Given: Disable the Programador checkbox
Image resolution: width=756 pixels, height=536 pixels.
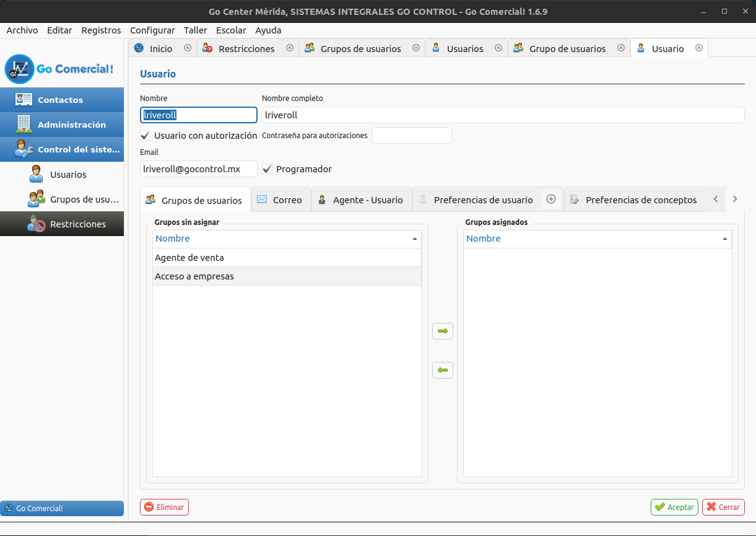Looking at the screenshot, I should click(x=267, y=169).
